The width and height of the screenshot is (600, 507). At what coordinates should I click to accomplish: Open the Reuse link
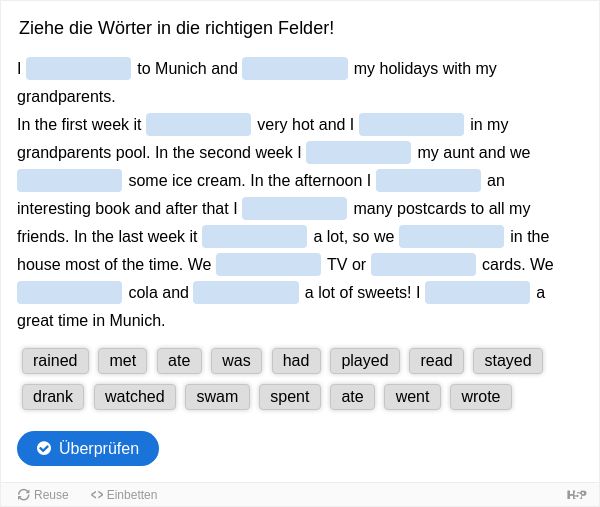pos(43,495)
